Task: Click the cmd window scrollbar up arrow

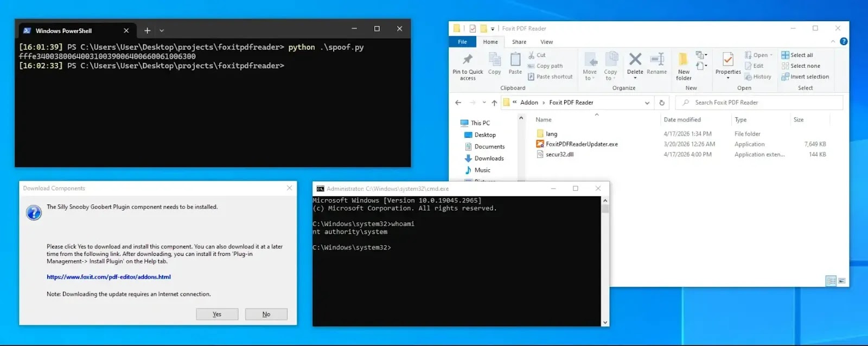Action: pos(605,201)
